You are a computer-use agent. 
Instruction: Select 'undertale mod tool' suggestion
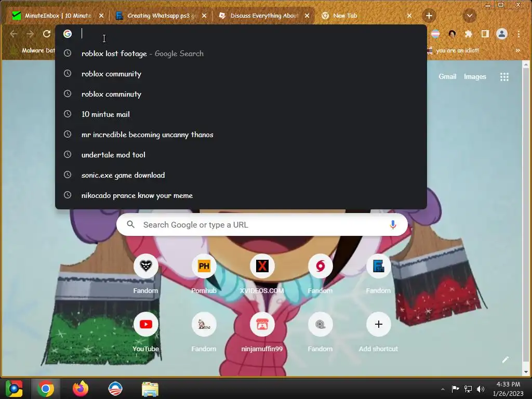pos(241,155)
